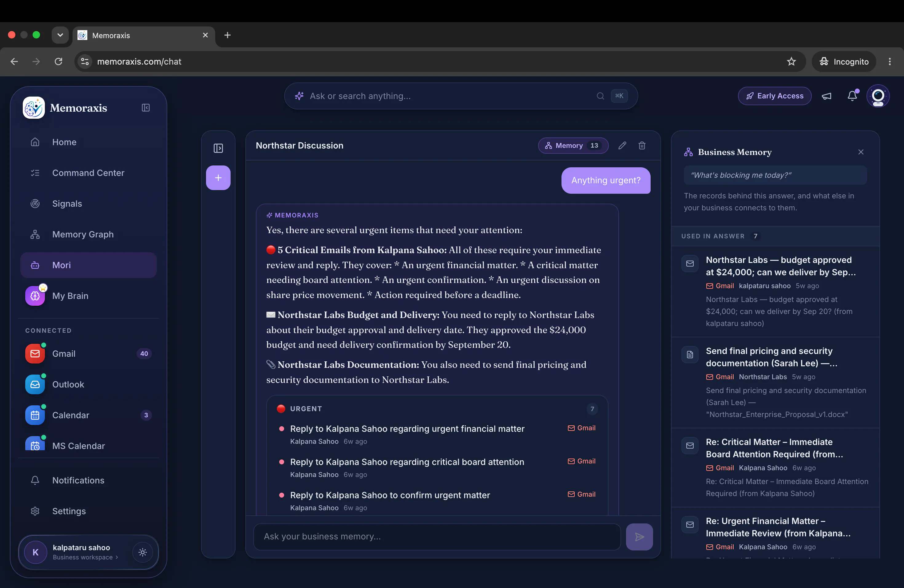Click the Early Access button
This screenshot has width=904, height=588.
[775, 96]
